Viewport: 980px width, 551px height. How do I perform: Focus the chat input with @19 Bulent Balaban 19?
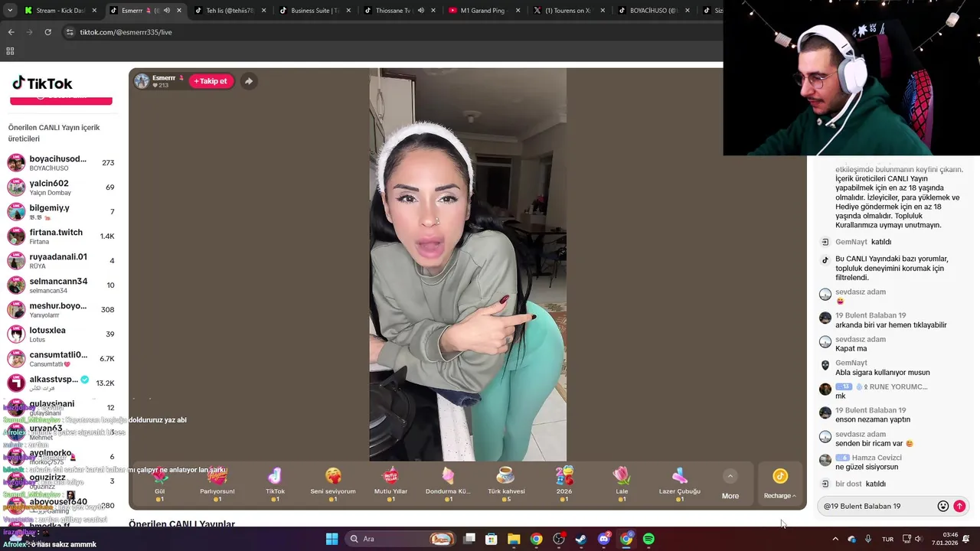pyautogui.click(x=877, y=506)
